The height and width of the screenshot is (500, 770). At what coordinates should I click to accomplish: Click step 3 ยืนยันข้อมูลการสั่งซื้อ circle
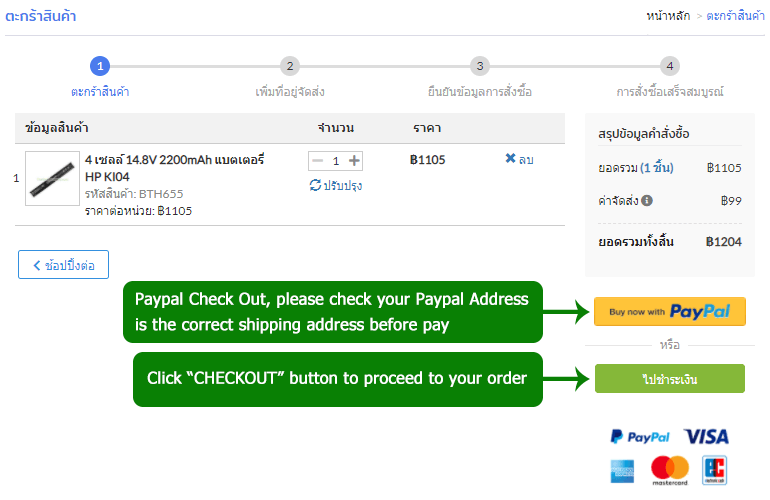pyautogui.click(x=479, y=66)
